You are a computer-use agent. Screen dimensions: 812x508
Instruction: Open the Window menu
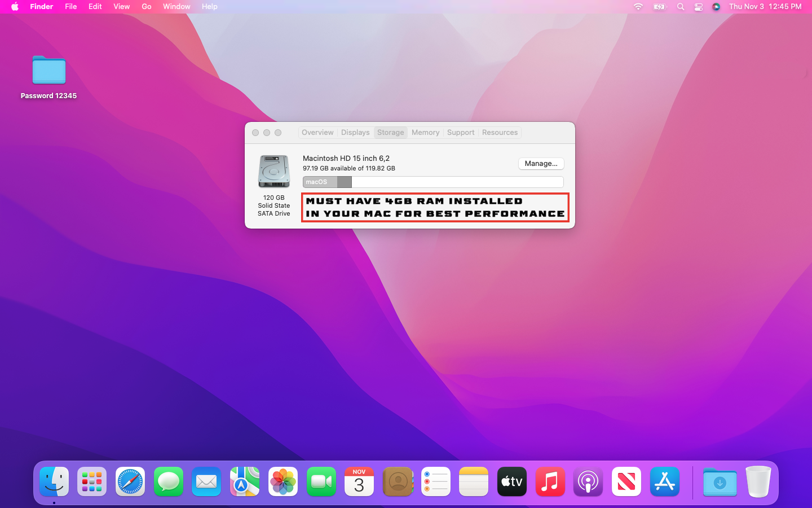(176, 7)
